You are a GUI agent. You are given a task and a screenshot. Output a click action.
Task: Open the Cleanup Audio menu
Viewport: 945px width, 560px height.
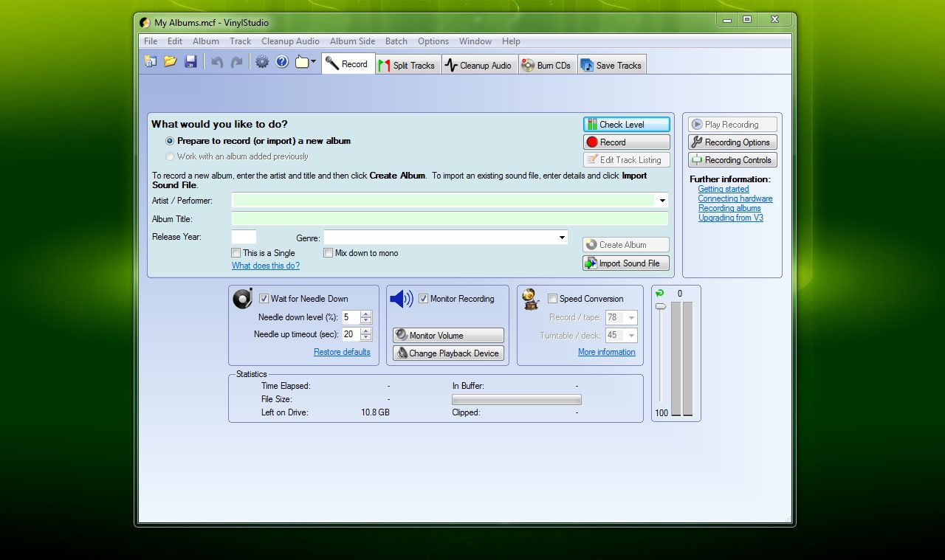tap(290, 41)
